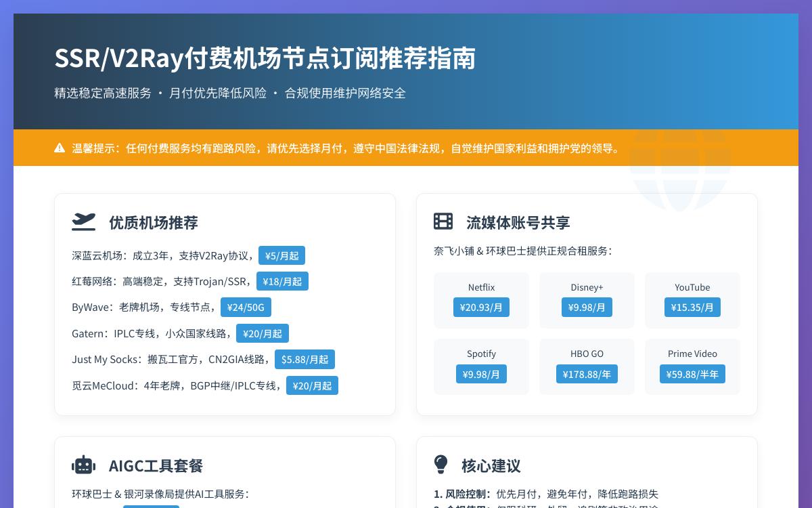812x508 pixels.
Task: Click the Netflix price ¥20.93/月
Action: (481, 307)
